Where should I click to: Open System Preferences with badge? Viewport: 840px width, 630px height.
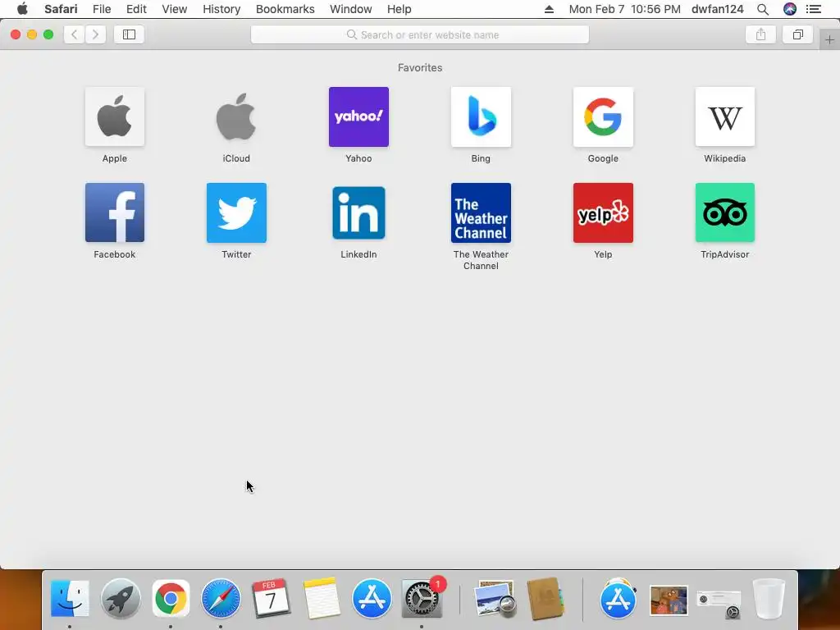422,598
